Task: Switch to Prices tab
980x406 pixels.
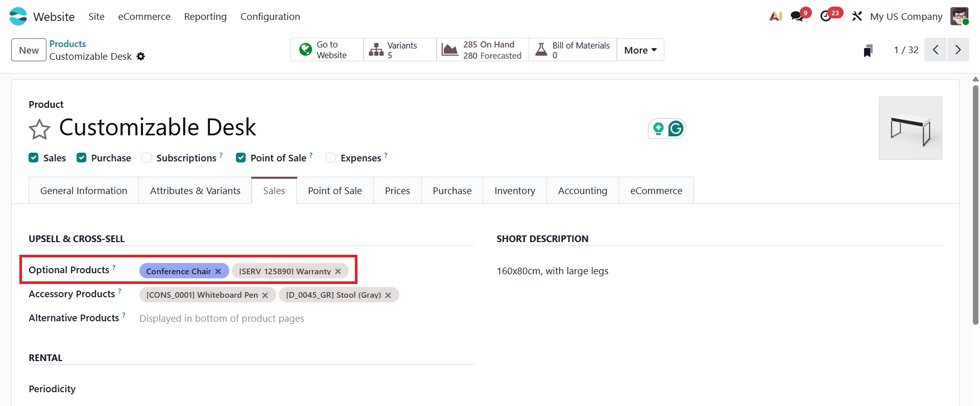Action: 397,190
